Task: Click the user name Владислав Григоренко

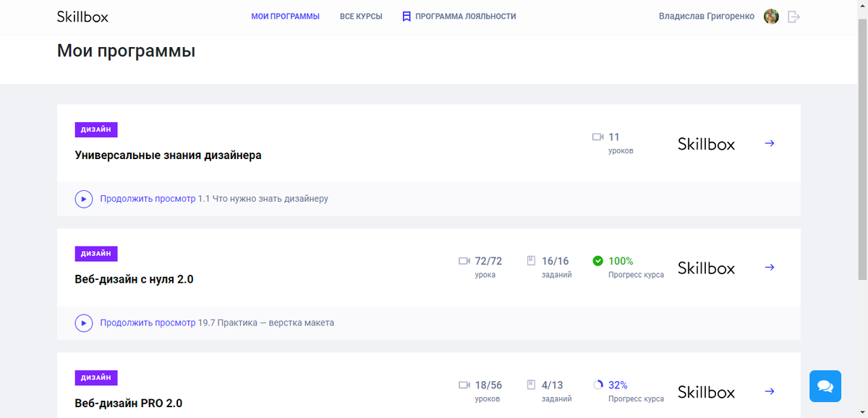Action: click(x=707, y=16)
